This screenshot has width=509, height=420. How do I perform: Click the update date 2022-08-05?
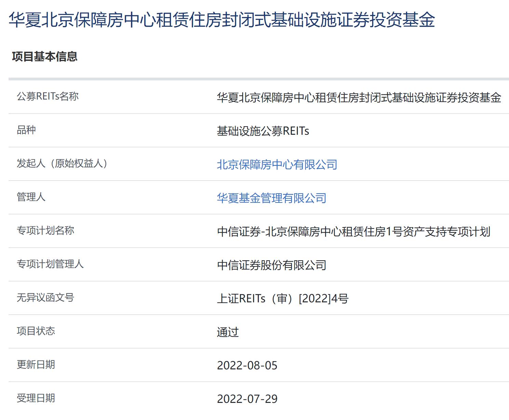pos(247,366)
